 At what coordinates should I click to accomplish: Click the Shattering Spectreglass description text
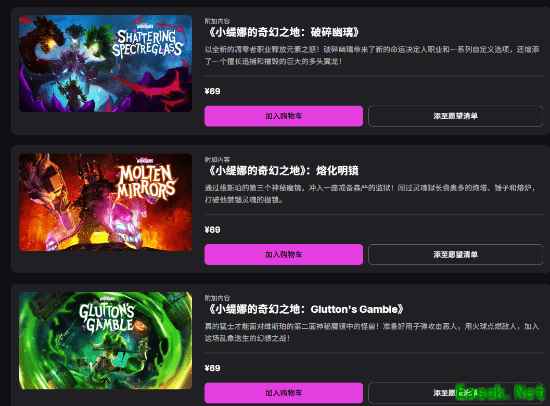[372, 55]
